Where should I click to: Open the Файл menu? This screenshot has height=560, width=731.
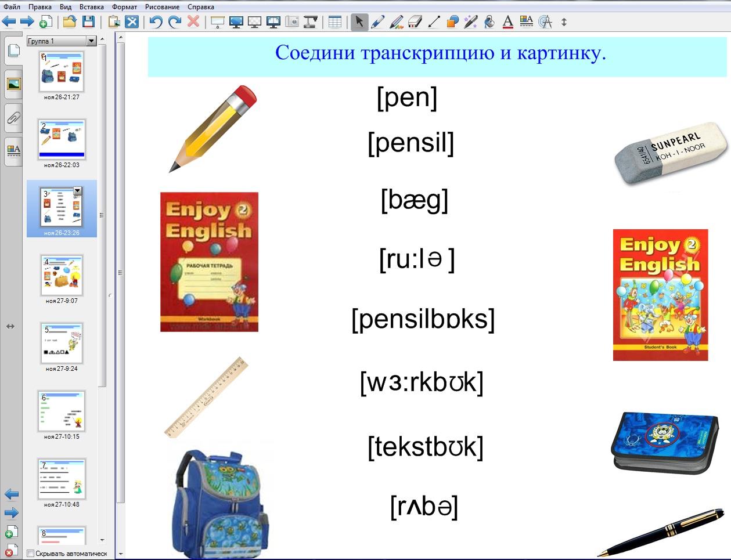[x=12, y=7]
